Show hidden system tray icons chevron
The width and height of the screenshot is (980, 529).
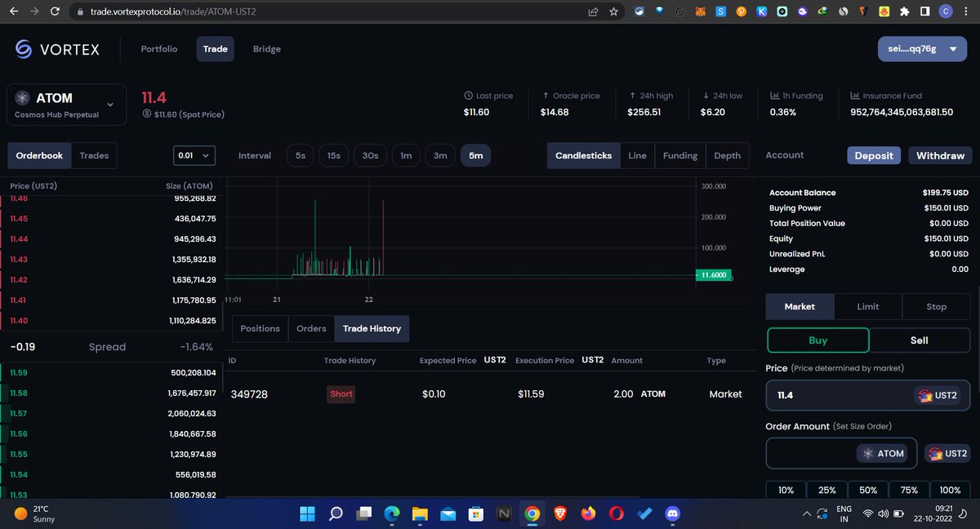click(808, 513)
